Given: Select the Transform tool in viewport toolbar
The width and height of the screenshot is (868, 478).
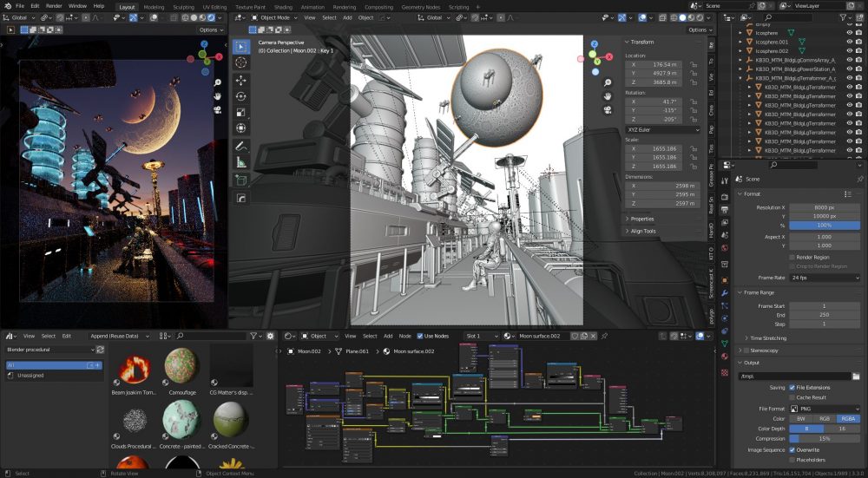Looking at the screenshot, I should 240,128.
